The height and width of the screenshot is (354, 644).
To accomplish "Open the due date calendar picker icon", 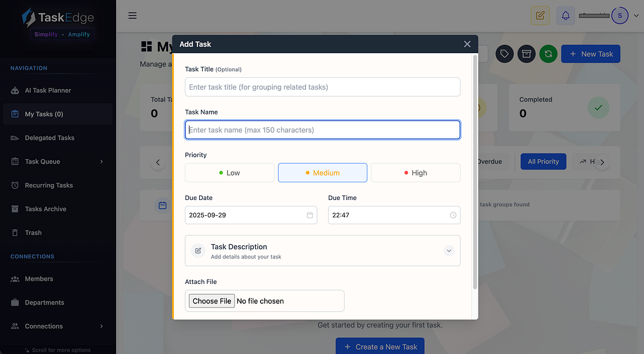I will [310, 215].
